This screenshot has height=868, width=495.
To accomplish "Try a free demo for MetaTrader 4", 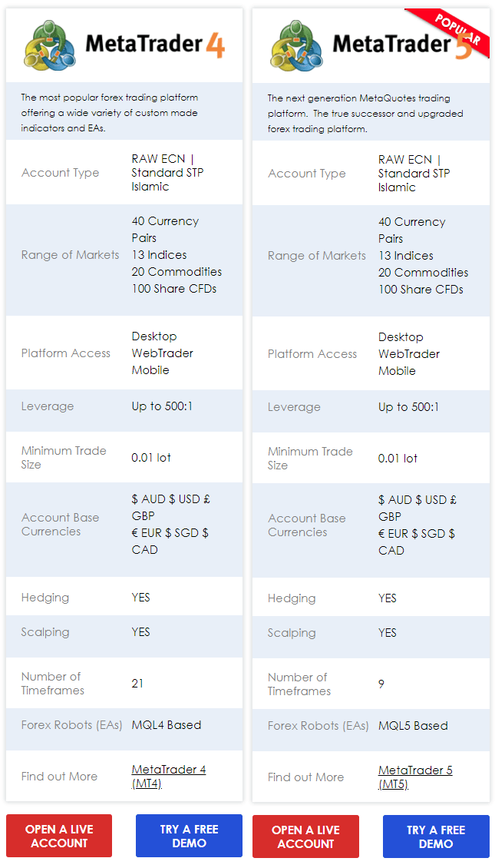I will [189, 836].
